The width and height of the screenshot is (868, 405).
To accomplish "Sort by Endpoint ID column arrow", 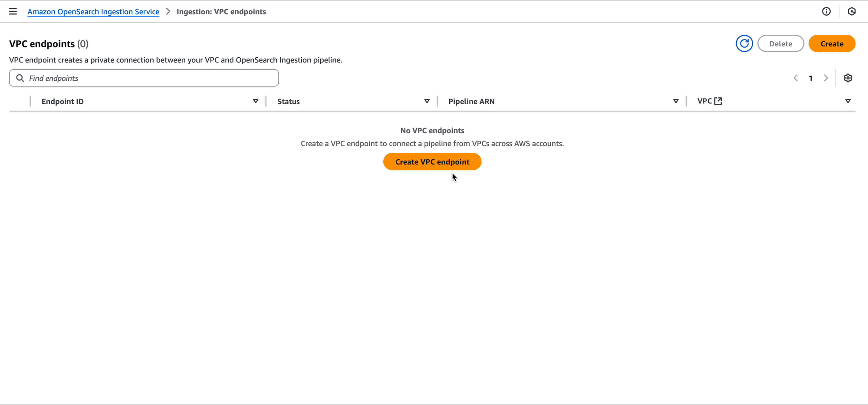I will (x=256, y=101).
